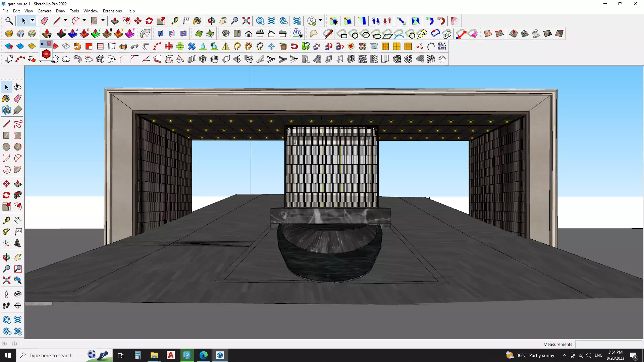This screenshot has height=362, width=644.
Task: Click the Zoom Extents icon
Action: [246, 21]
